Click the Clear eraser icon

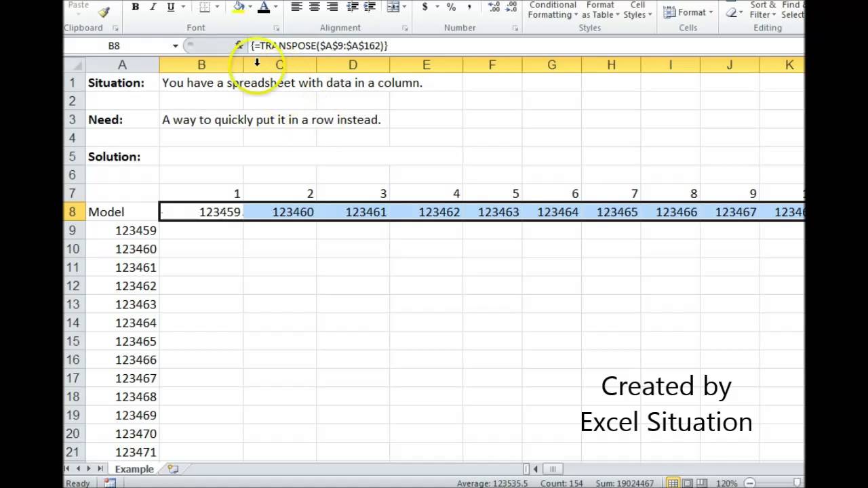[732, 13]
